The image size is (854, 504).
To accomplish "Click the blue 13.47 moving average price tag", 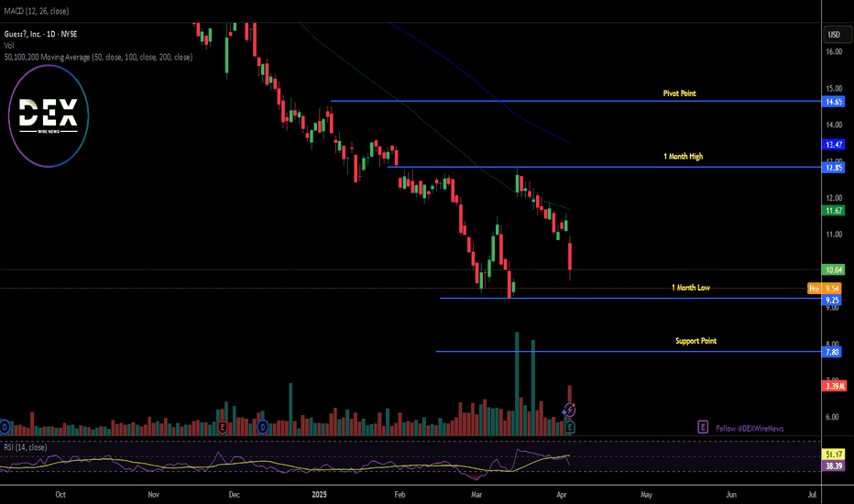I will click(833, 145).
